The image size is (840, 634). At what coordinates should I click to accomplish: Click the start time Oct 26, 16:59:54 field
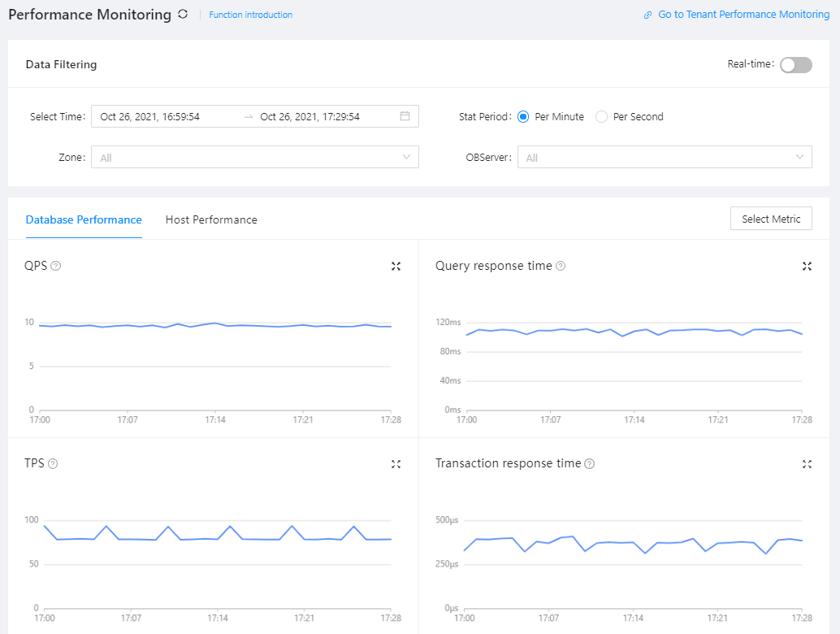150,116
